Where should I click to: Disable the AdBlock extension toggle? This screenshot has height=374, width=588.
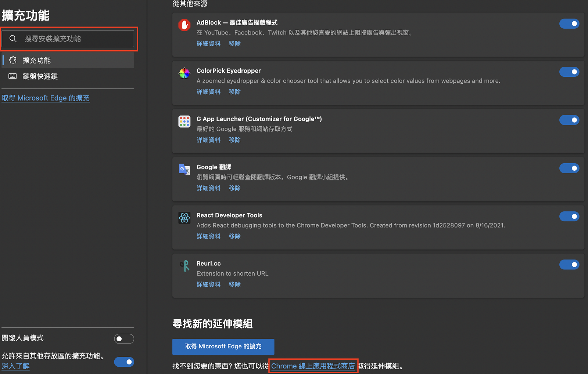pyautogui.click(x=569, y=23)
